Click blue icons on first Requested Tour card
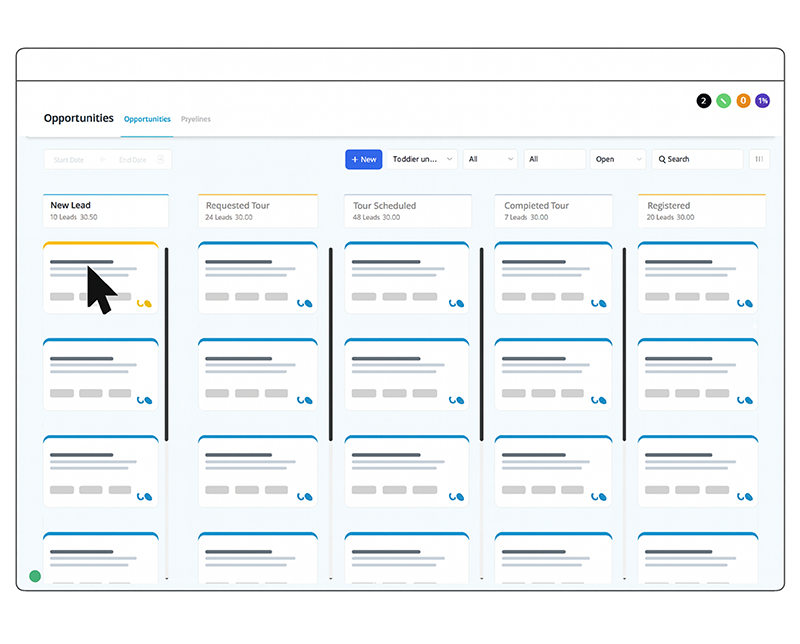The height and width of the screenshot is (644, 800). (x=305, y=304)
